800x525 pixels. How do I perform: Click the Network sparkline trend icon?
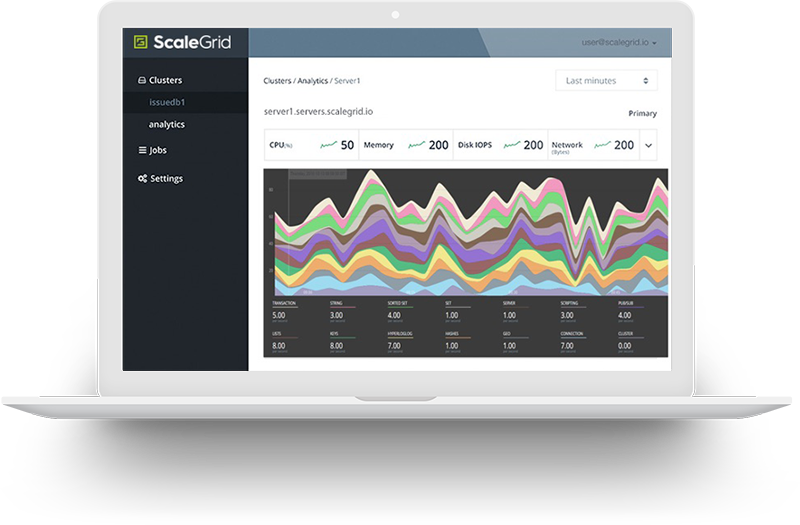[x=603, y=145]
